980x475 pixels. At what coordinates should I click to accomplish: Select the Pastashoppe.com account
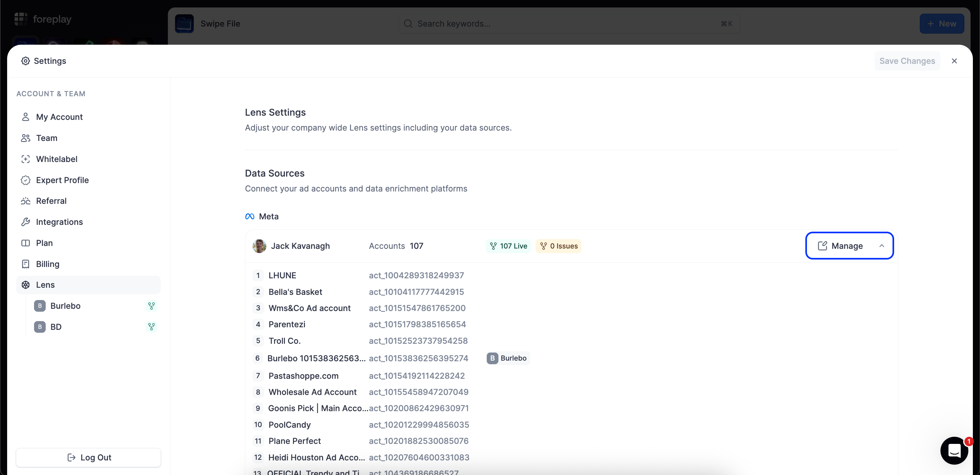click(304, 376)
